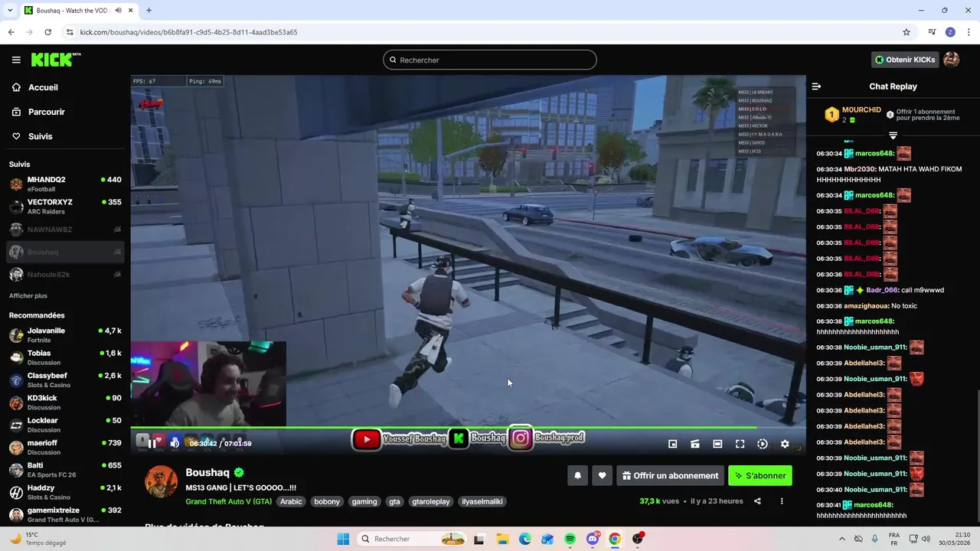The height and width of the screenshot is (551, 980).
Task: Open Classybeef recommended channel
Action: tap(65, 380)
